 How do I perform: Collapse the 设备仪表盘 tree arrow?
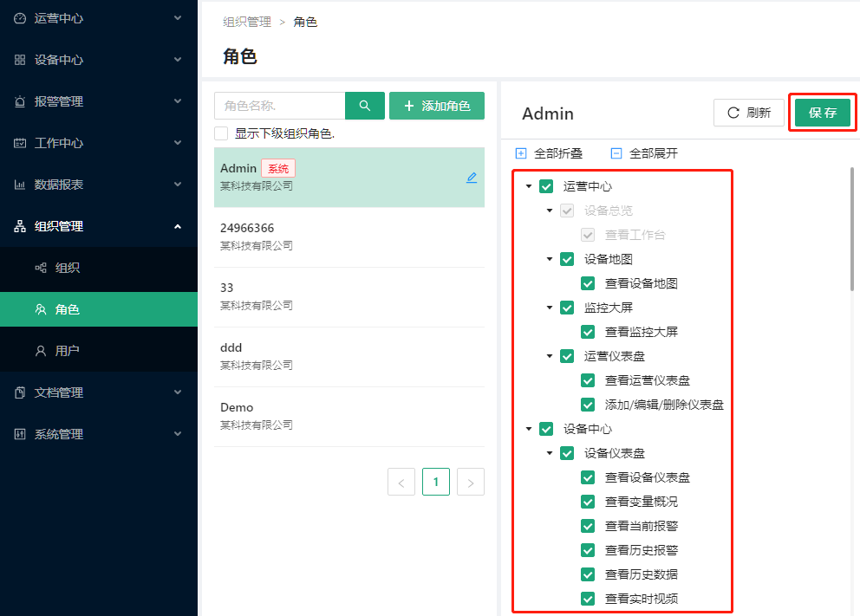click(x=550, y=453)
